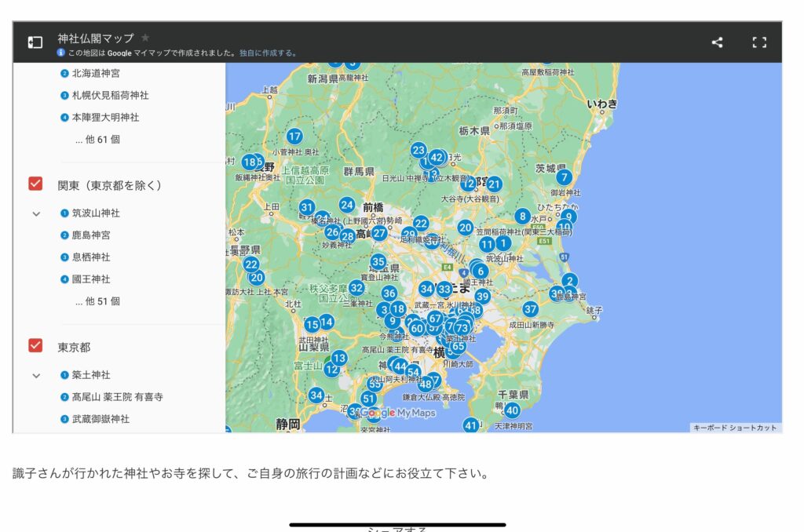Click map marker 24 near 前橋
Screen dimensions: 804x532
(346, 206)
